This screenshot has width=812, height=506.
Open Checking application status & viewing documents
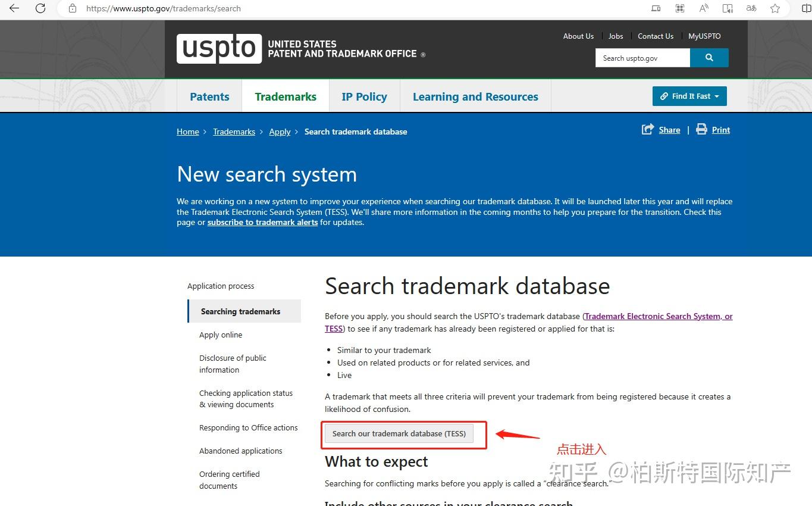pyautogui.click(x=246, y=399)
